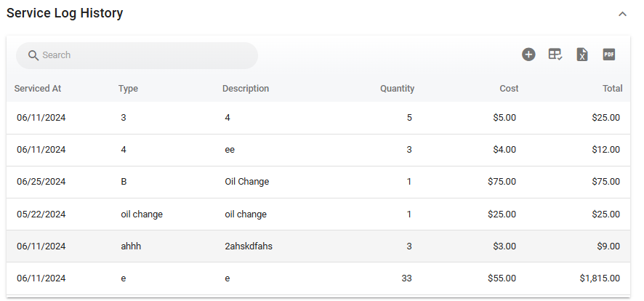This screenshot has width=644, height=301.
Task: Select the 06/25/2024 Oil Change row
Action: pos(318,182)
